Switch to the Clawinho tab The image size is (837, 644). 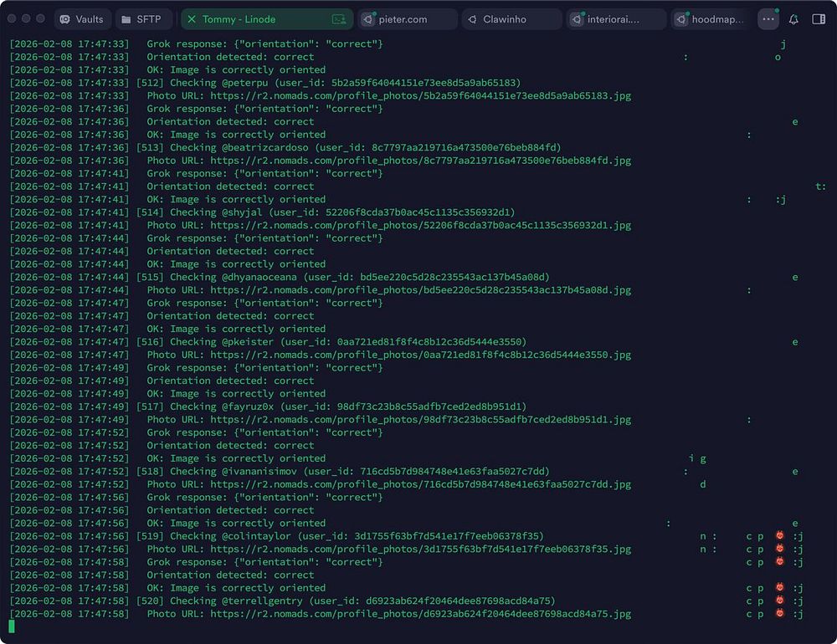tap(511, 19)
